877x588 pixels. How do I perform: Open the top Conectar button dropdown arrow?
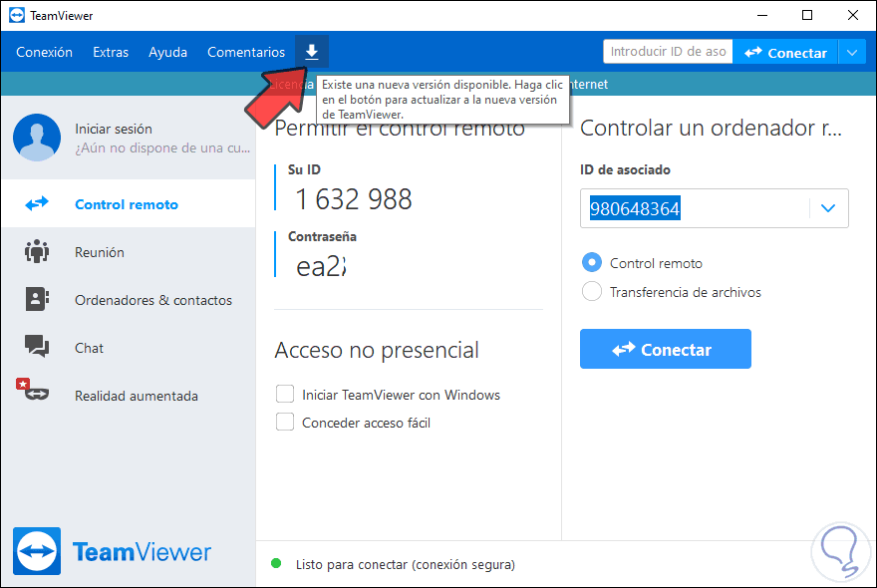click(x=852, y=53)
